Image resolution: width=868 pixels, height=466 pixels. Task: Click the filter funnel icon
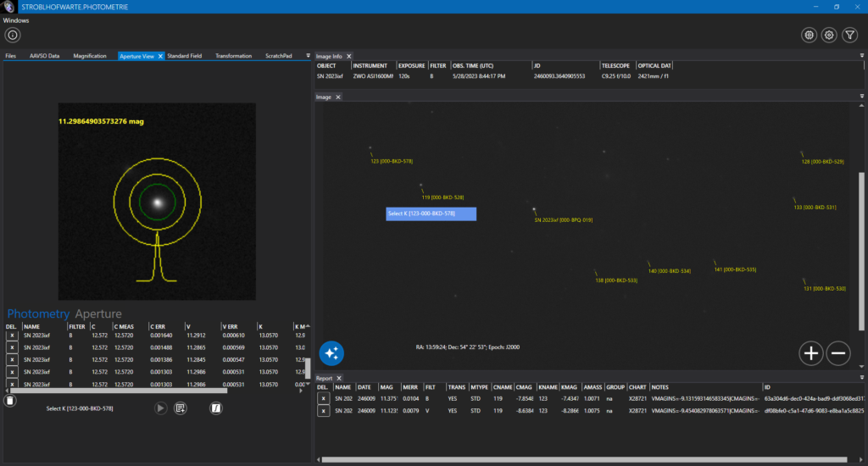(850, 35)
